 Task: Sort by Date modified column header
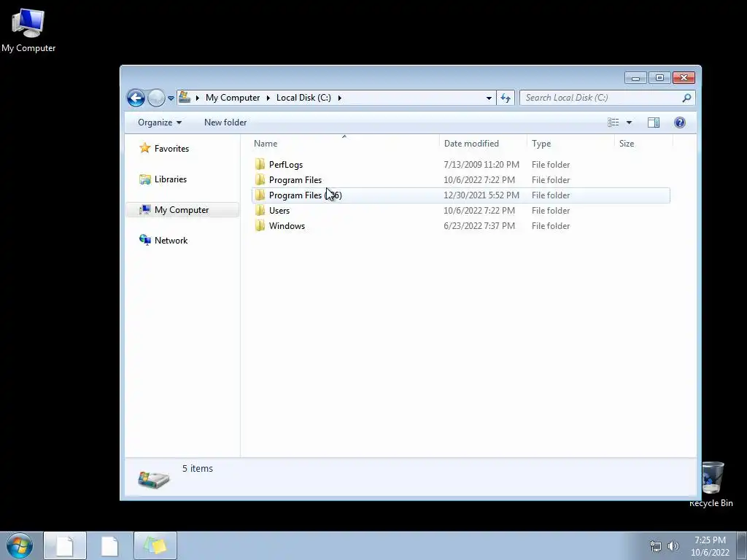(x=484, y=144)
